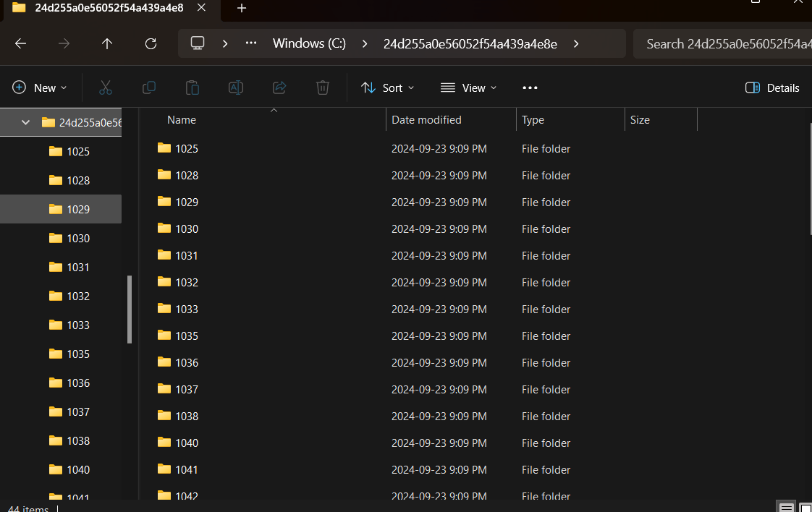The height and width of the screenshot is (512, 812).
Task: Select folder 1040 in the file list
Action: [187, 443]
